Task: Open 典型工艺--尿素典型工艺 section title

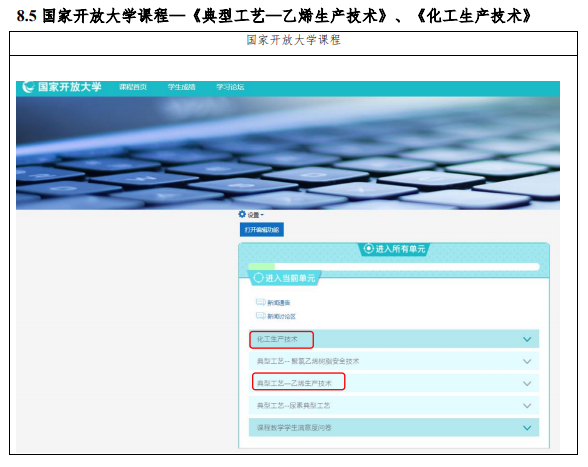Action: pyautogui.click(x=293, y=405)
